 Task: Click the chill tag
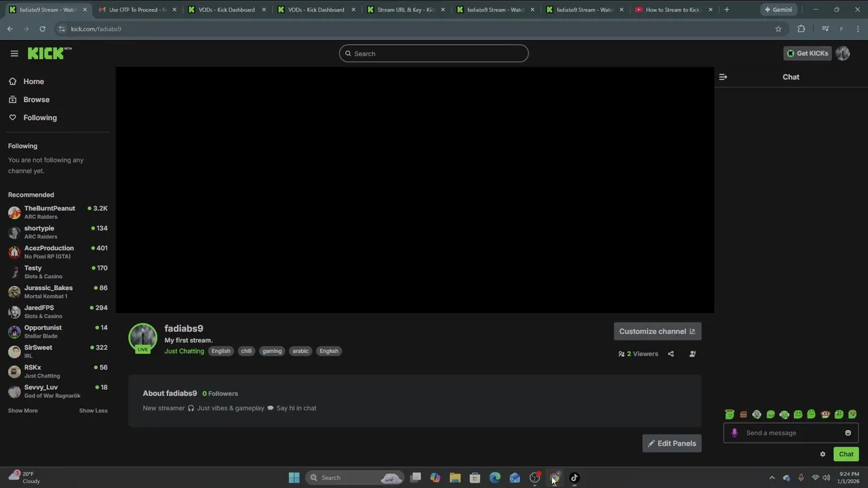tap(246, 351)
